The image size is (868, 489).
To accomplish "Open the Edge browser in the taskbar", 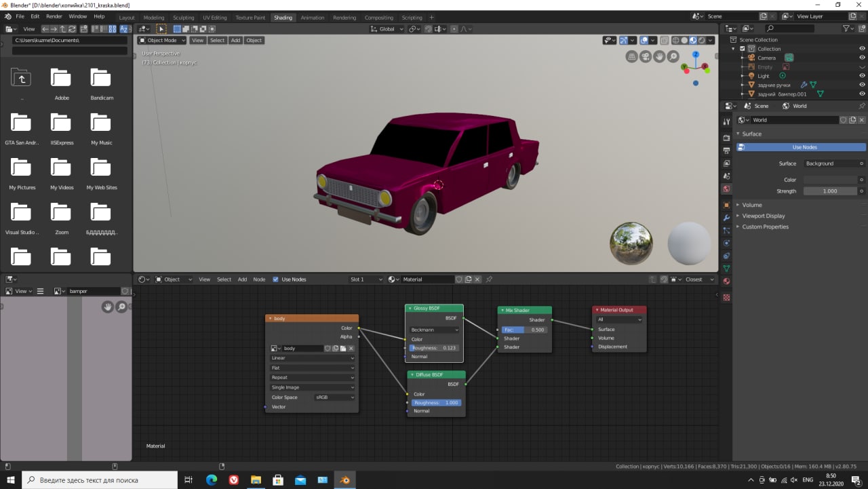I will pyautogui.click(x=212, y=480).
